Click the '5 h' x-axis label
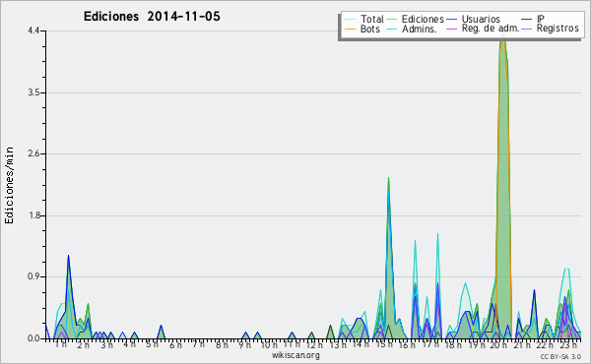 [152, 344]
